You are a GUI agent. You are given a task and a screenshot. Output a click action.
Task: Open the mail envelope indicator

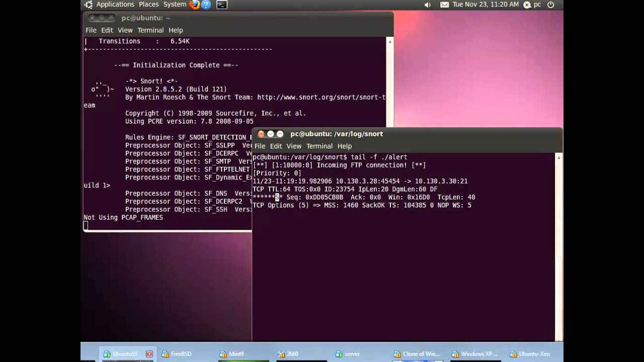coord(444,5)
